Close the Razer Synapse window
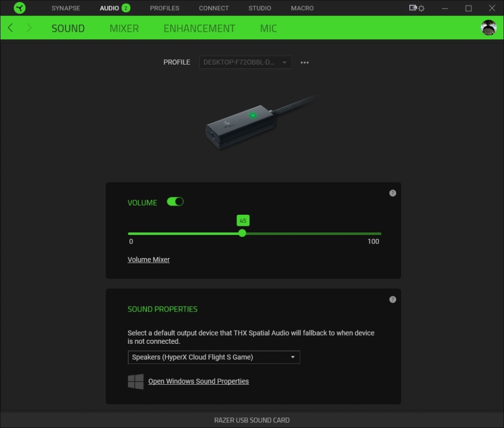The image size is (504, 428). 492,8
